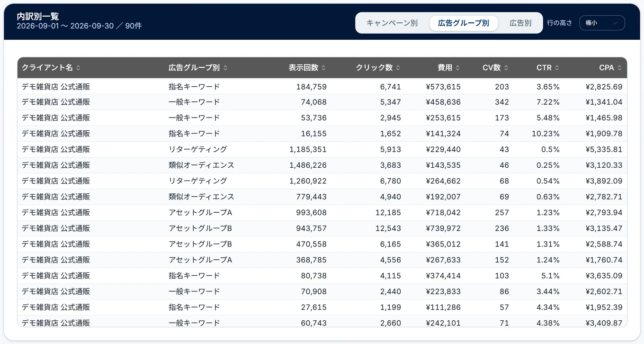Sort by CTR via sort arrows
The height and width of the screenshot is (344, 644).
tap(557, 68)
